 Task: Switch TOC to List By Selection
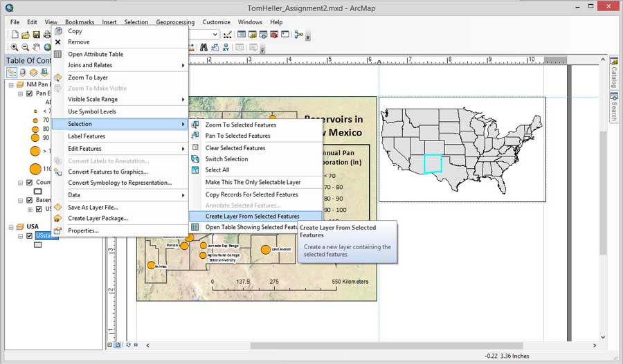(x=44, y=73)
